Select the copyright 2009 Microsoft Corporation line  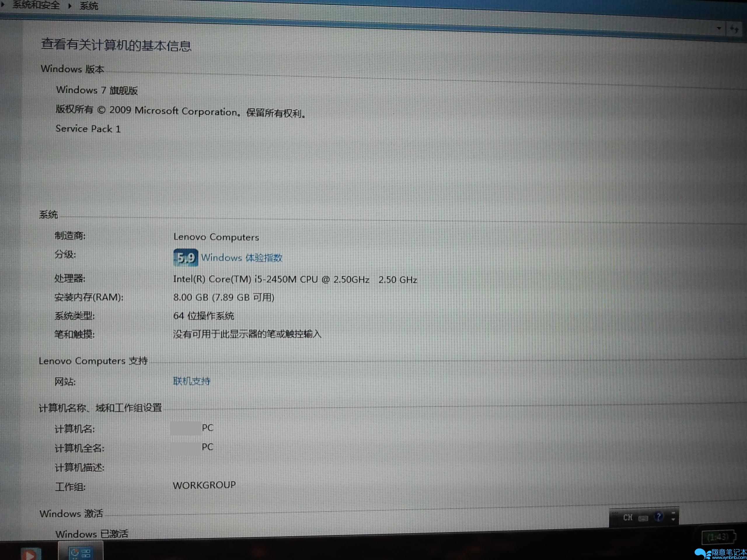coord(181,111)
